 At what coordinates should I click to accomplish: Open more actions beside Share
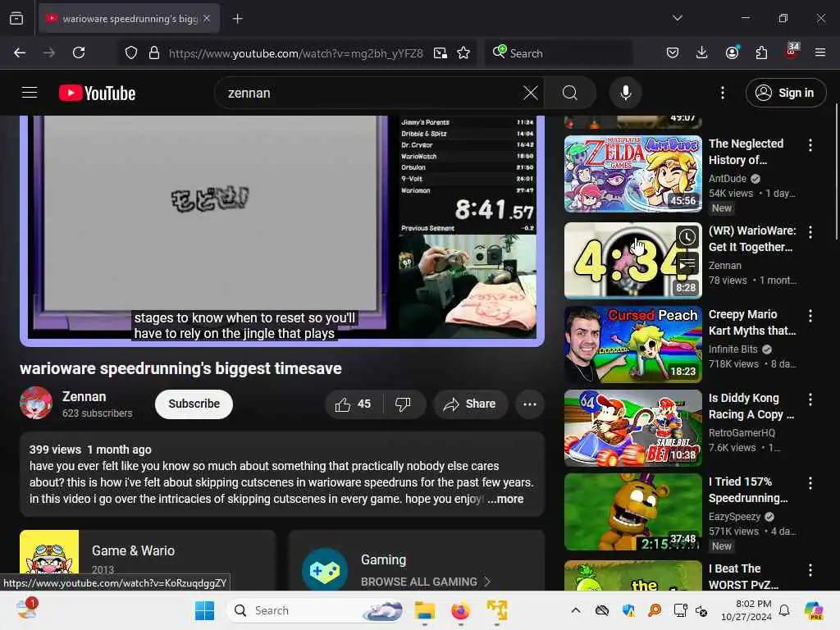tap(529, 404)
